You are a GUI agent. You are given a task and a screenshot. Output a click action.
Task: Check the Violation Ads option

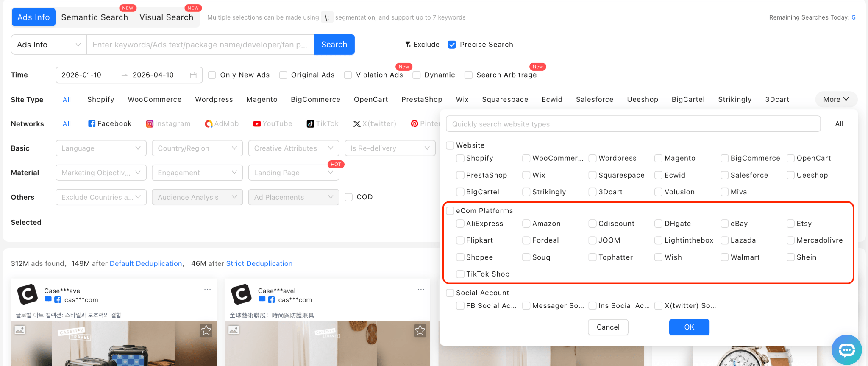348,75
